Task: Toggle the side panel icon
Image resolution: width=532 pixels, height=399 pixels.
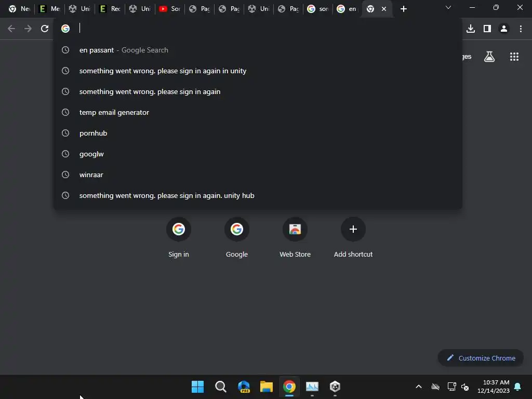Action: [487, 29]
